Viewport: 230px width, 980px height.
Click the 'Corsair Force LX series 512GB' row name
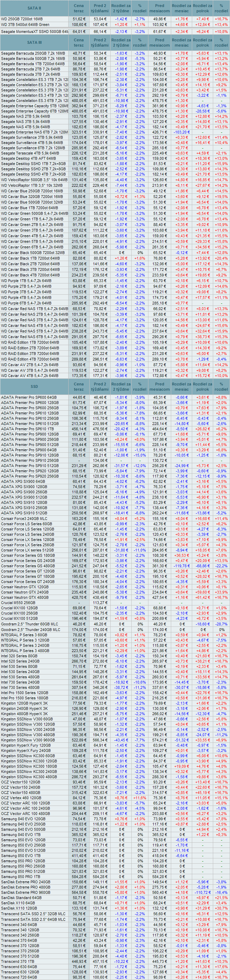(x=27, y=550)
